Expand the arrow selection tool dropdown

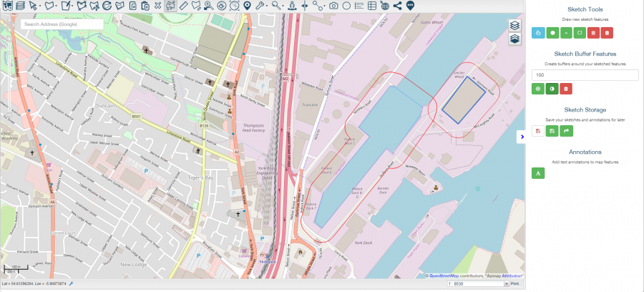(40, 6)
